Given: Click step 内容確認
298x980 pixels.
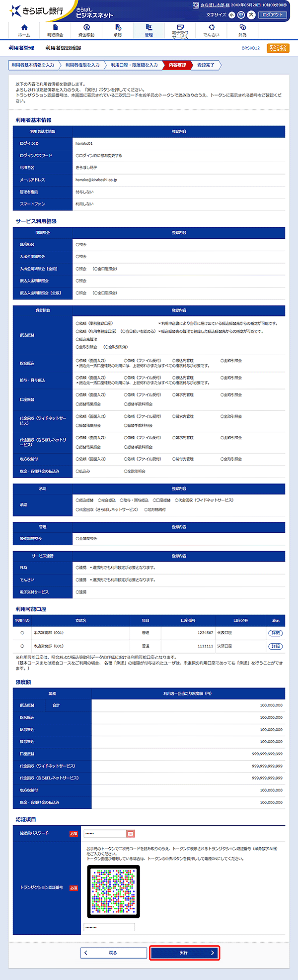Looking at the screenshot, I should pos(177,65).
